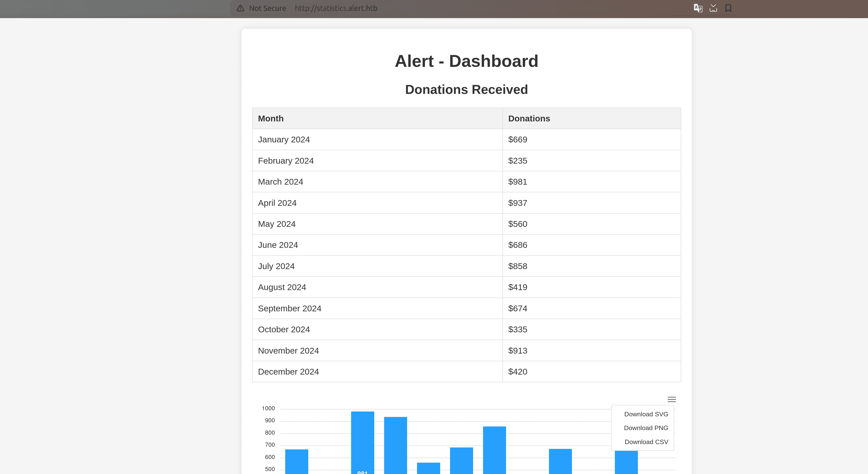Click the Donations column header
The image size is (868, 474).
[529, 118]
